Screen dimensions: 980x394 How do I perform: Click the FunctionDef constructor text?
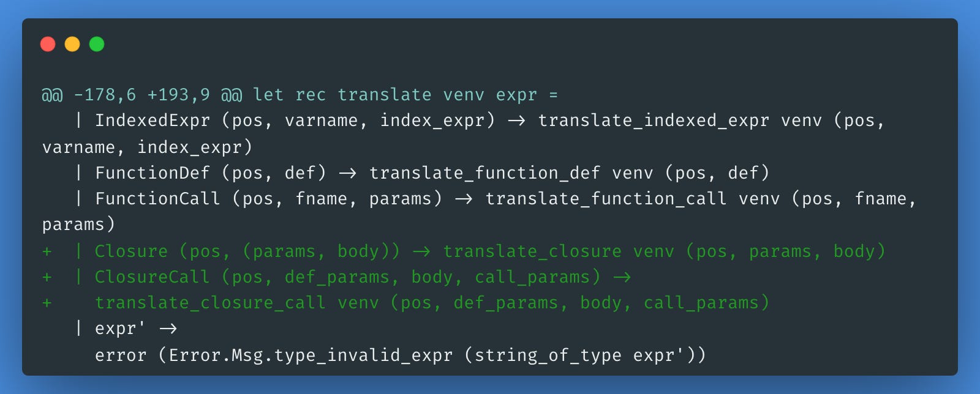pyautogui.click(x=153, y=173)
